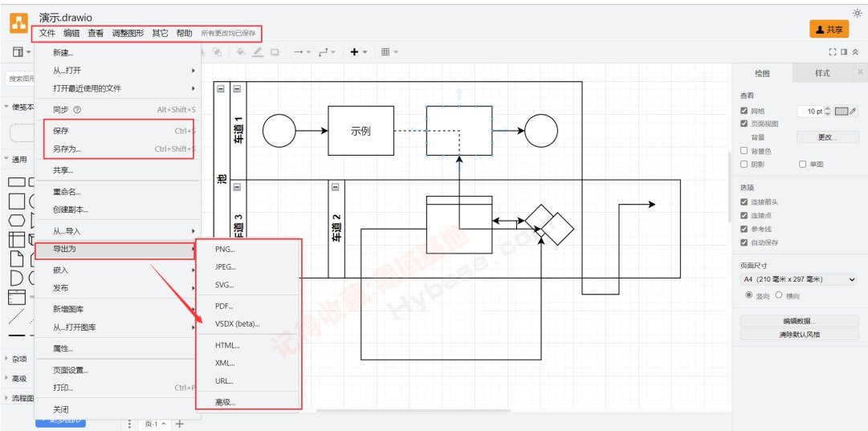Switch to the 样式 tab

click(x=822, y=73)
